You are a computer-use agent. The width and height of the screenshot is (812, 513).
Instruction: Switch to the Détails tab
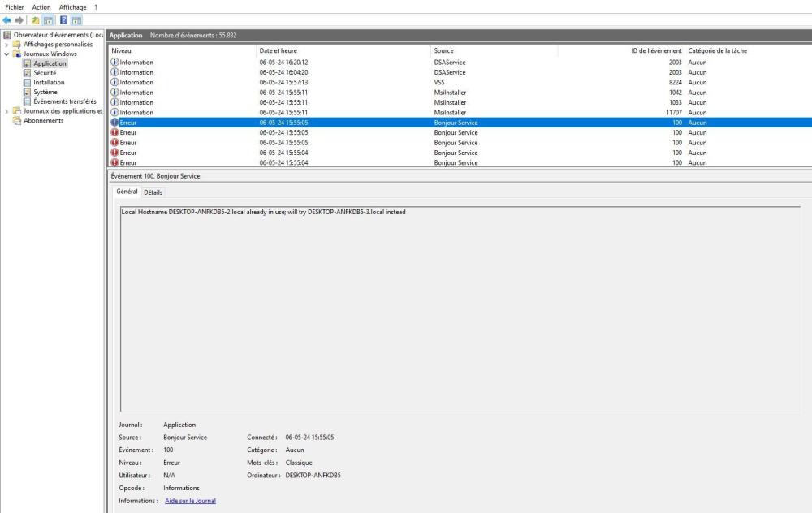pyautogui.click(x=153, y=192)
